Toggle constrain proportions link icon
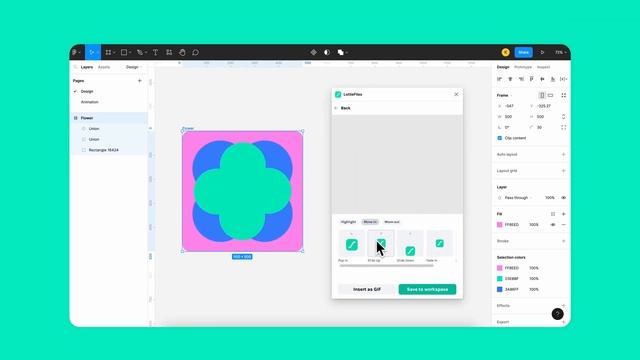The height and width of the screenshot is (360, 640). pos(564,117)
